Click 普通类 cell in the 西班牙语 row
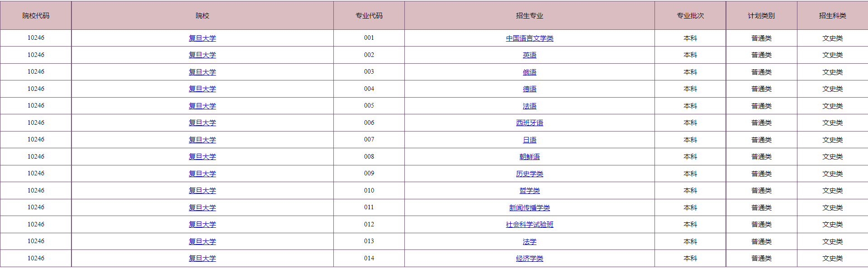This screenshot has width=868, height=268. pyautogui.click(x=761, y=123)
